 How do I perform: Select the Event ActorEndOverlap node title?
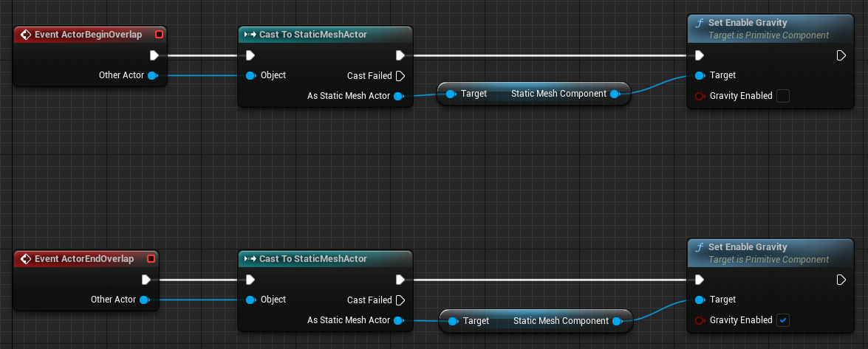84,259
